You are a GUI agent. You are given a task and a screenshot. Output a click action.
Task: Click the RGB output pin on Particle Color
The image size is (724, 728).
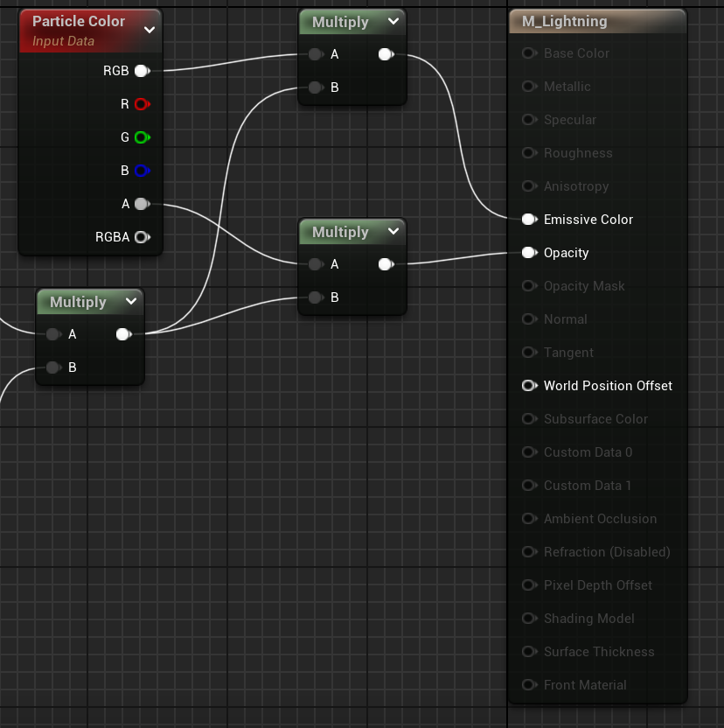(141, 71)
